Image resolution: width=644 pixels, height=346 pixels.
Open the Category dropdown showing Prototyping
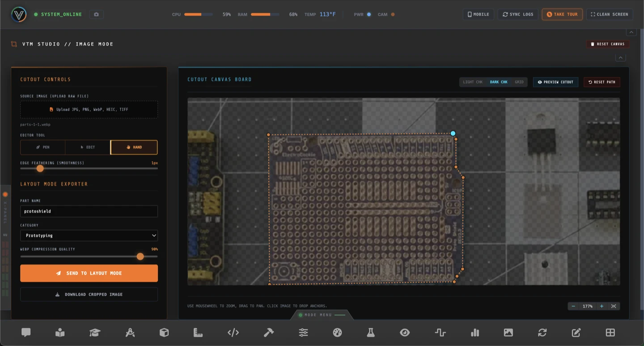coord(89,235)
